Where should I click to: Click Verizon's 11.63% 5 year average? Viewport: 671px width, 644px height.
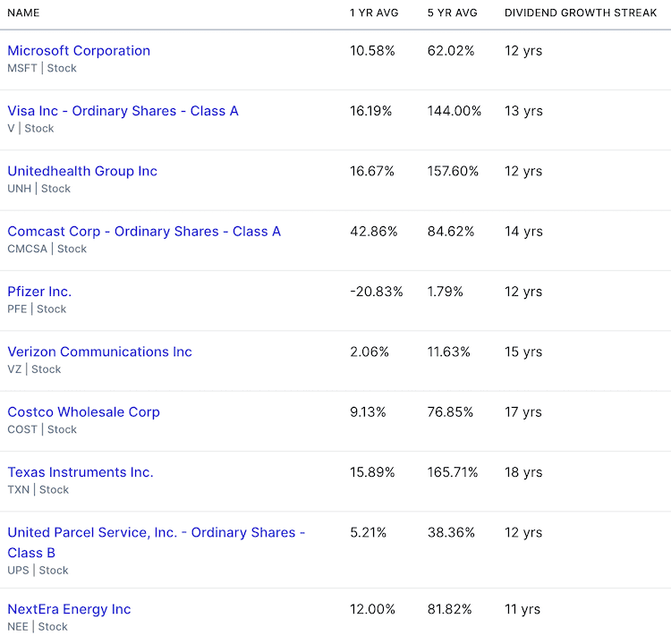click(449, 352)
